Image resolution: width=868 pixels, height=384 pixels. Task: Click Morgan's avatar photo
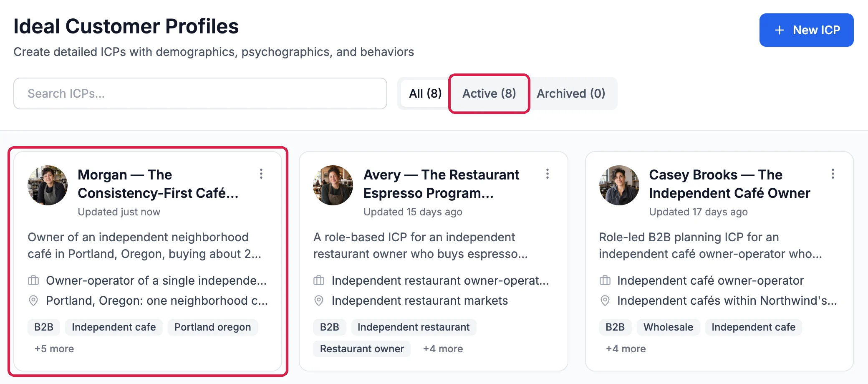[48, 185]
